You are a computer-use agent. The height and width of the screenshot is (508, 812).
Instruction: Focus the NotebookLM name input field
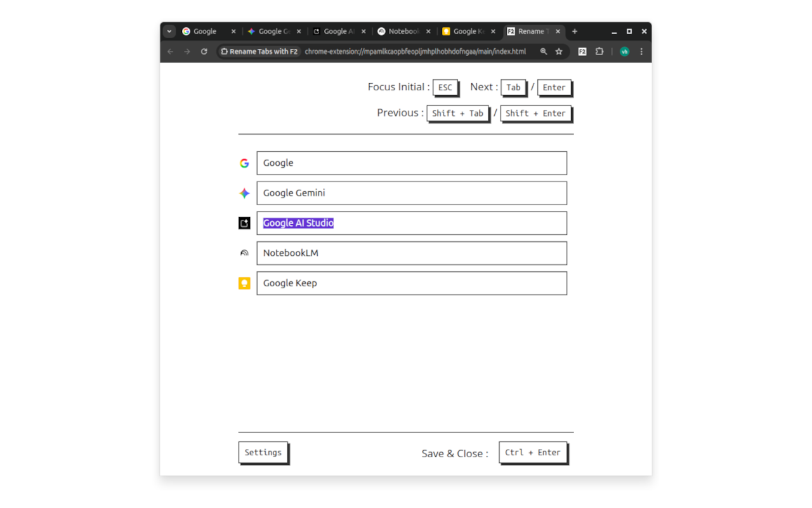[x=412, y=253]
